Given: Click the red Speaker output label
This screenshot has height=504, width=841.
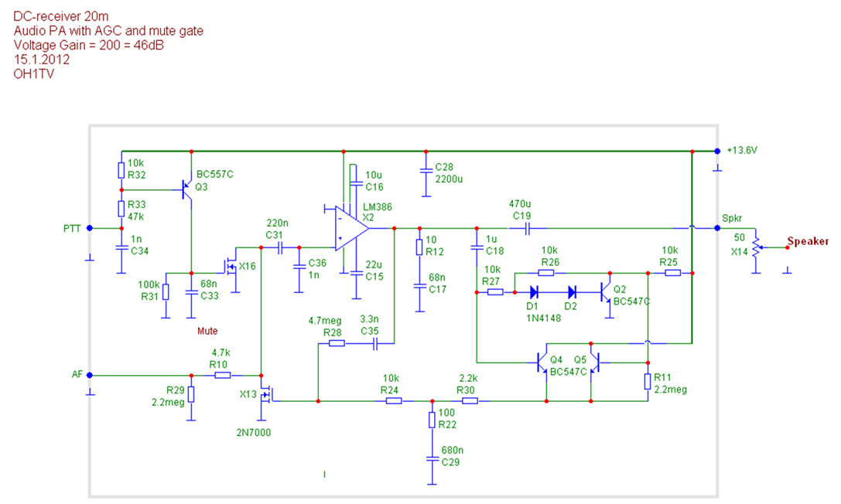Looking at the screenshot, I should click(x=807, y=242).
